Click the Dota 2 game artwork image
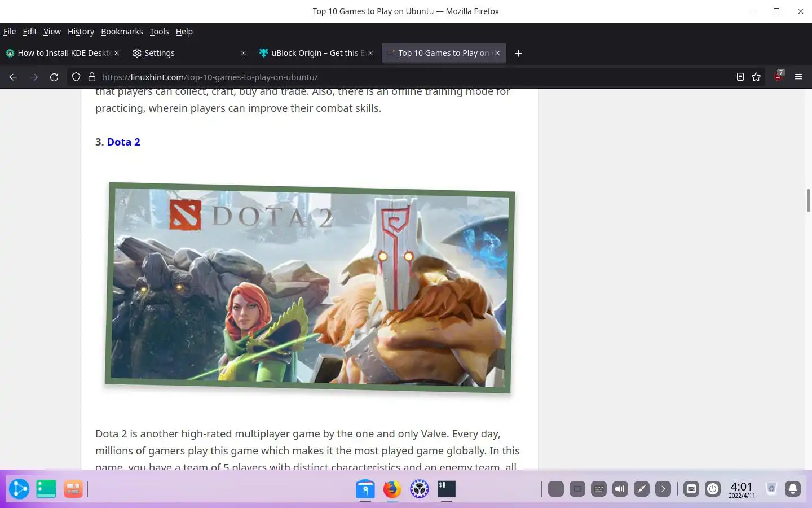Image resolution: width=812 pixels, height=508 pixels. click(x=309, y=288)
